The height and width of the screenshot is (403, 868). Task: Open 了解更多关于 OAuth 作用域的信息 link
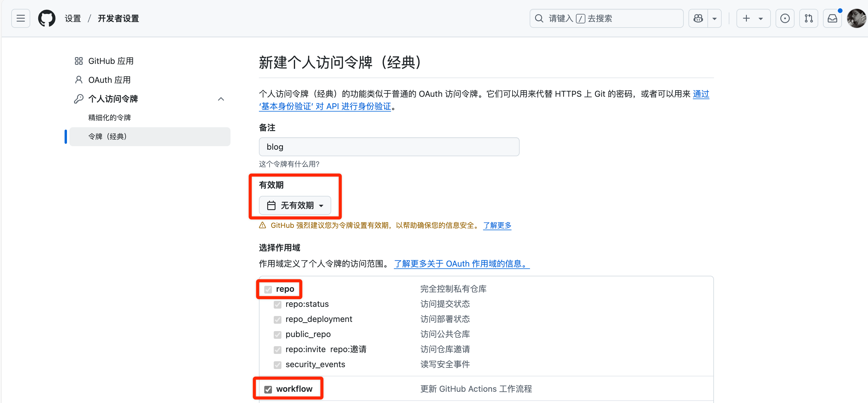tap(462, 264)
